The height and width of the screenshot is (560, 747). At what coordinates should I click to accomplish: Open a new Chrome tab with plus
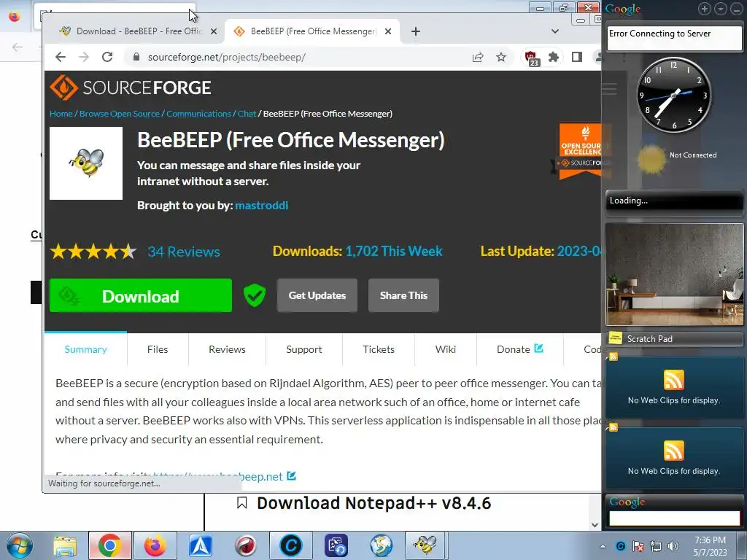[x=415, y=31]
